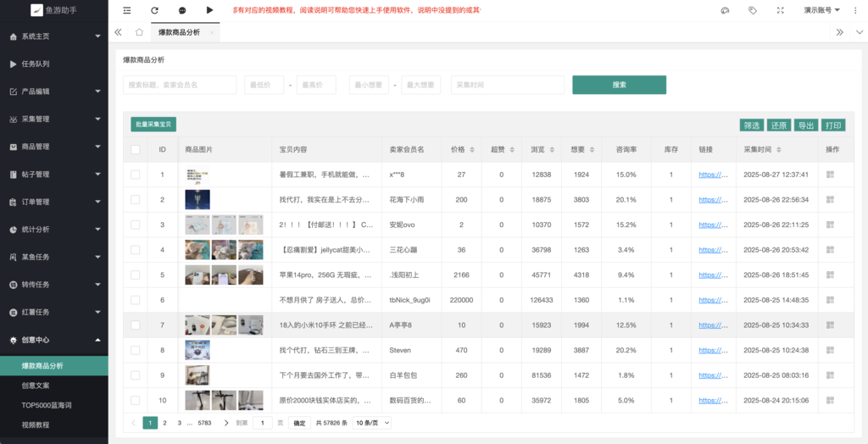Viewport: 868px width, 444px height.
Task: Click the 搜索标题、卖家会员名 input field
Action: [x=180, y=85]
